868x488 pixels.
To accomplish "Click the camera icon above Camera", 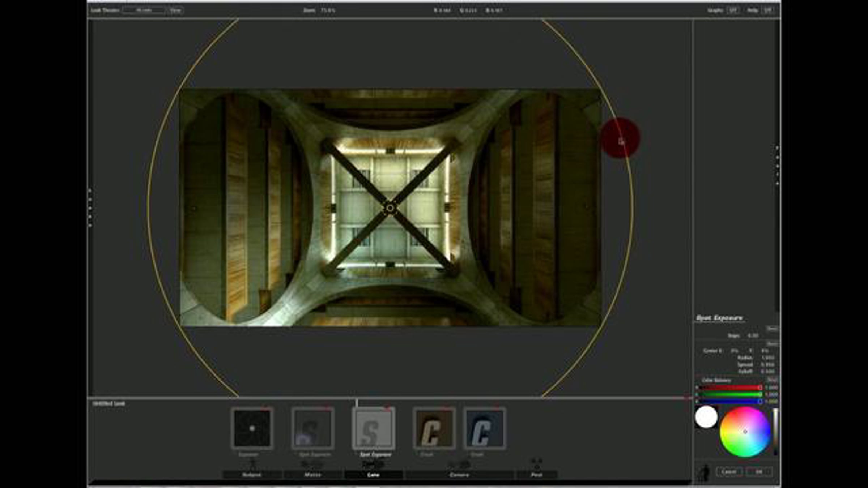I will point(460,464).
